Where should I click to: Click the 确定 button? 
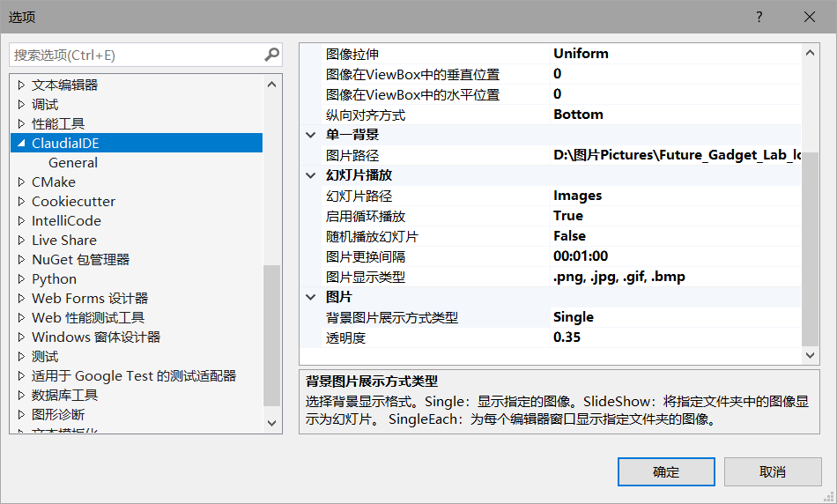665,472
